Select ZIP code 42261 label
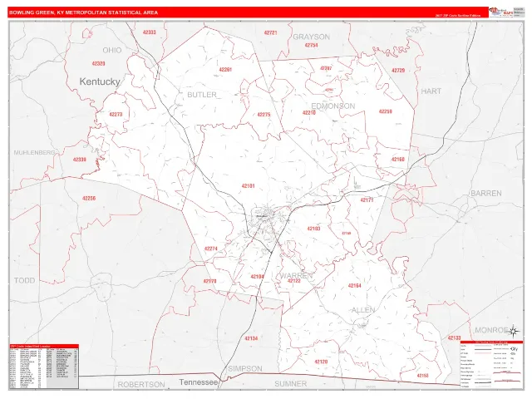This screenshot has height=399, width=532. [225, 70]
